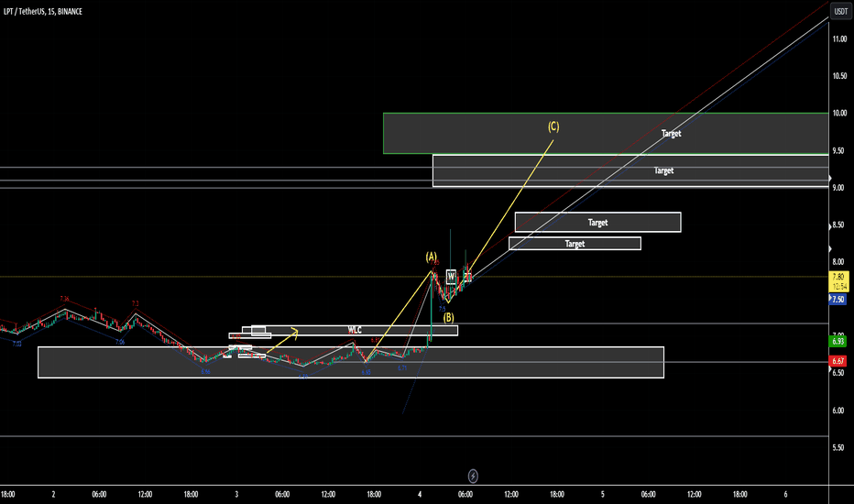Click date 5 on the time axis

(602, 494)
